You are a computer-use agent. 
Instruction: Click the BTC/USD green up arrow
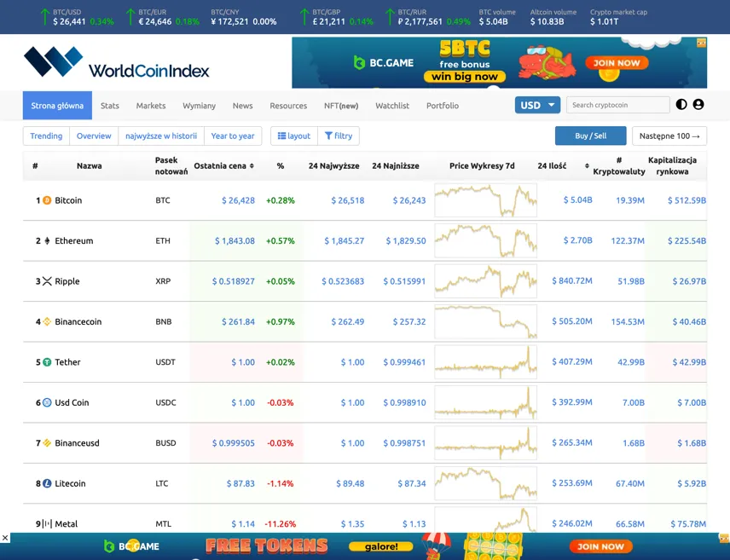44,17
